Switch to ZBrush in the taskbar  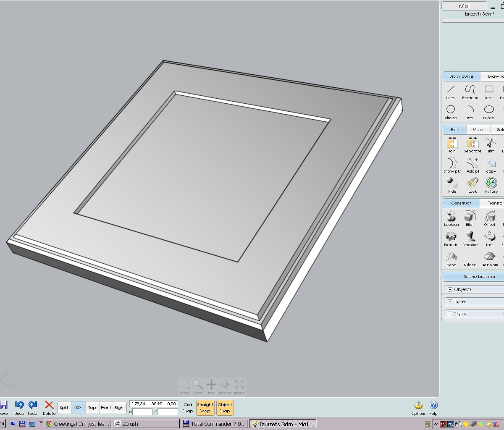tap(146, 424)
